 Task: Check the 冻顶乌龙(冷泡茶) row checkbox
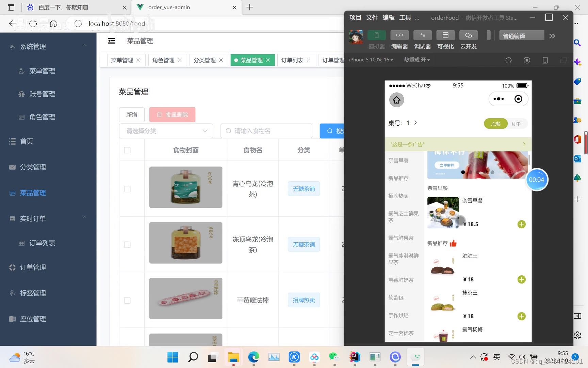click(127, 245)
